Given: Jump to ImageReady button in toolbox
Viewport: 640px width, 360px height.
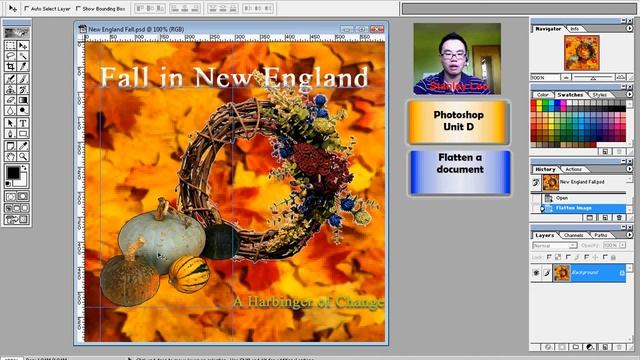Looking at the screenshot, I should 17,220.
